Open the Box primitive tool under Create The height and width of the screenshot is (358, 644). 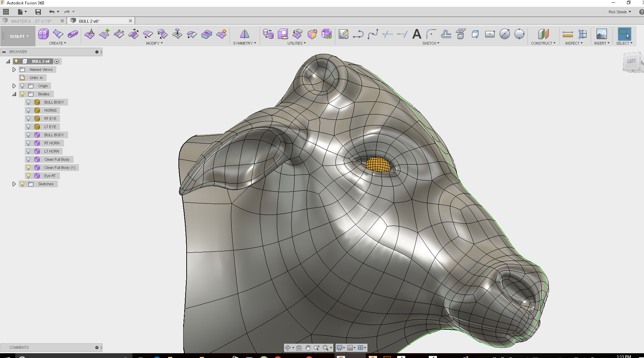tap(43, 34)
